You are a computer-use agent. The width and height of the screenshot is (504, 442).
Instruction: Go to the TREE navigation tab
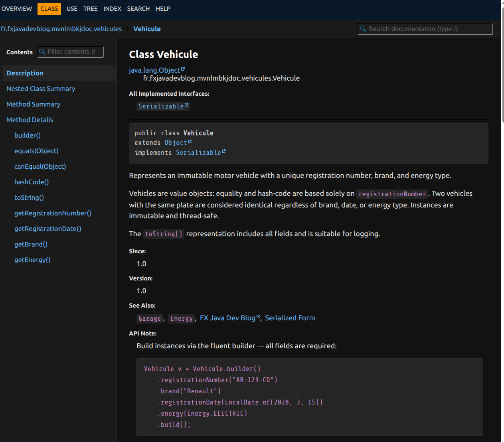(91, 9)
